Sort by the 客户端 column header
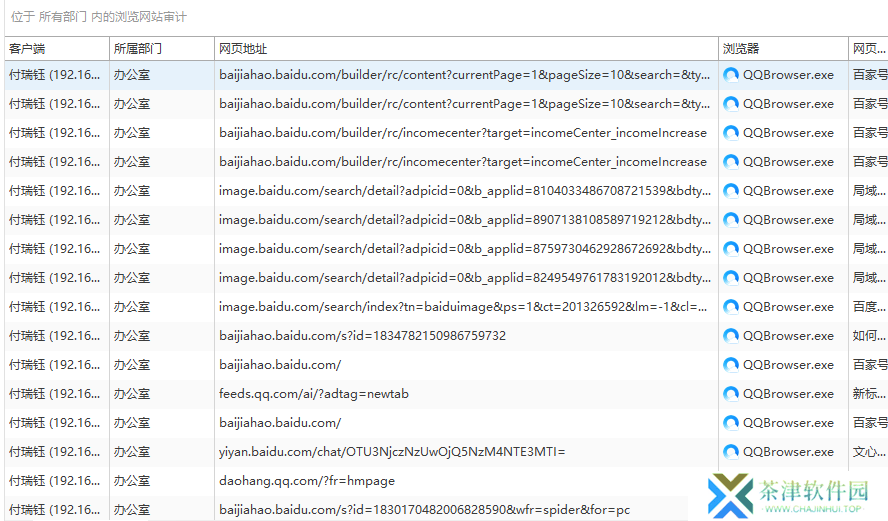Viewport: 888px width, 521px height. (57, 49)
